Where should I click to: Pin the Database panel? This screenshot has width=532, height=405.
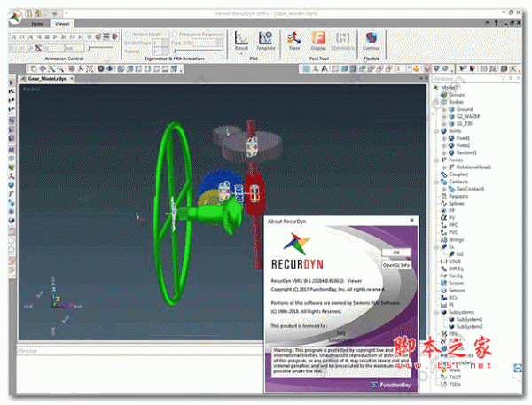(511, 78)
